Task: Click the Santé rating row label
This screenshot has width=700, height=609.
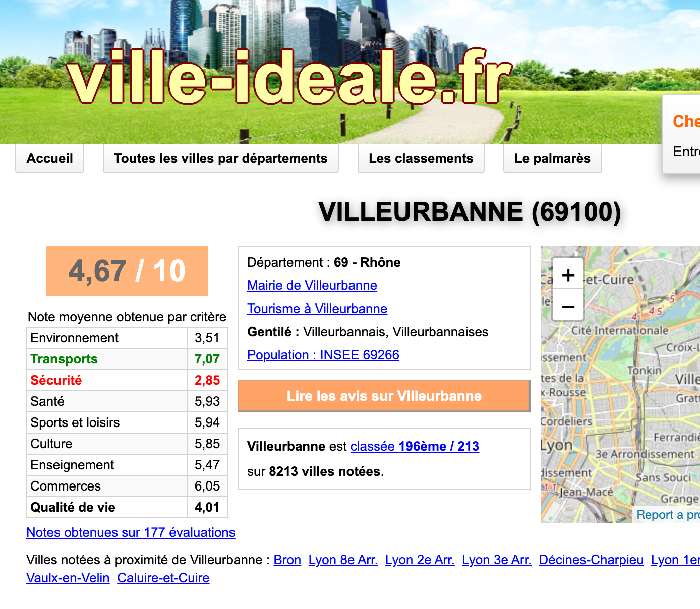Action: point(47,401)
